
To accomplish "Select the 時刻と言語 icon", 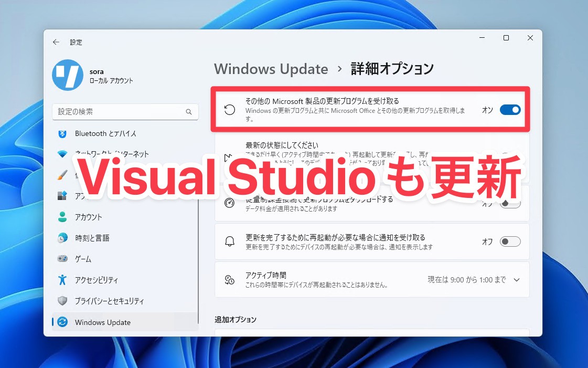I will pyautogui.click(x=62, y=238).
